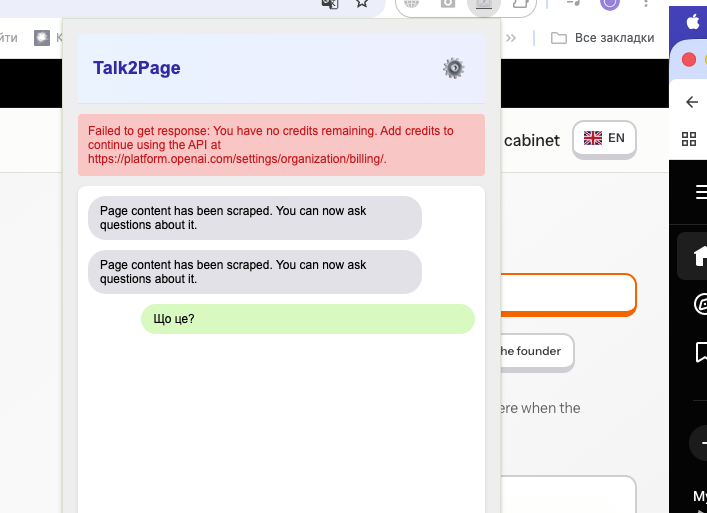Screen dimensions: 707x513
Task: Close the right window with the red button
Action: (x=689, y=60)
